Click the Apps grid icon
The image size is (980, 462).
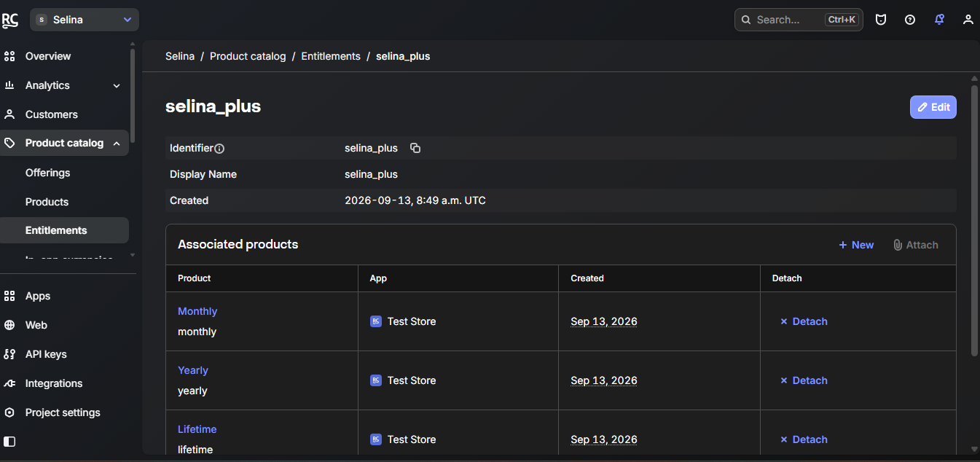9,296
